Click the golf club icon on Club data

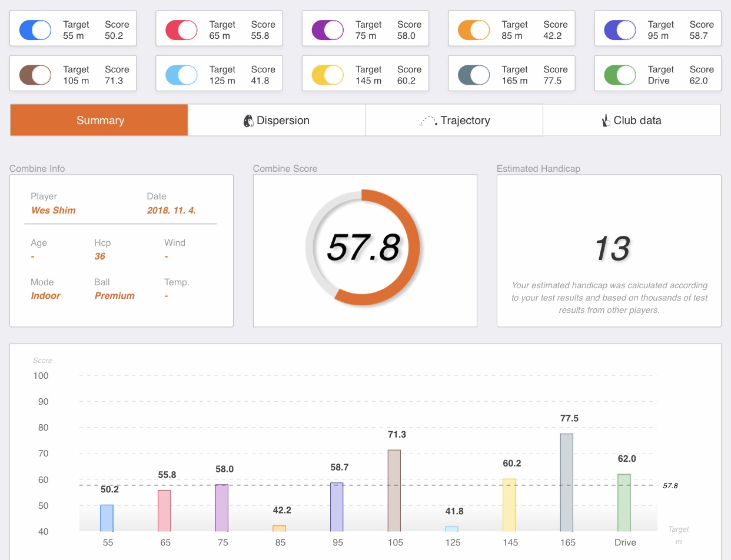coord(605,121)
